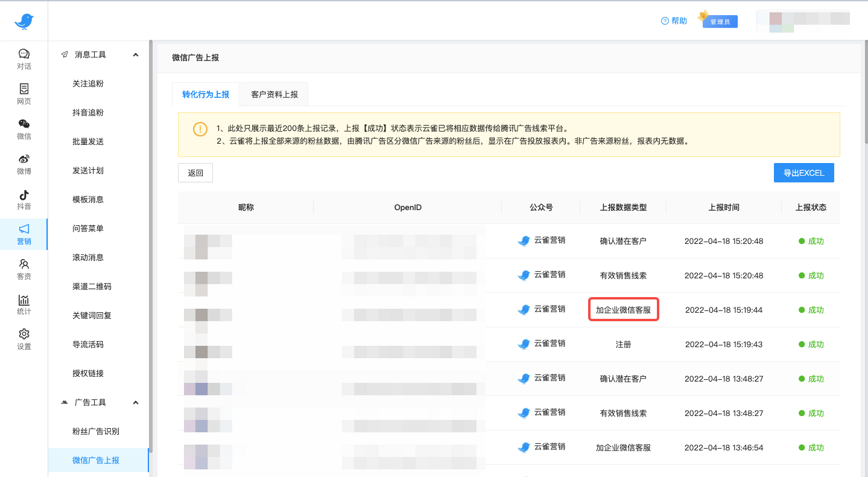Click the 云雀营销 official account icon in first row
This screenshot has height=477, width=868.
523,240
